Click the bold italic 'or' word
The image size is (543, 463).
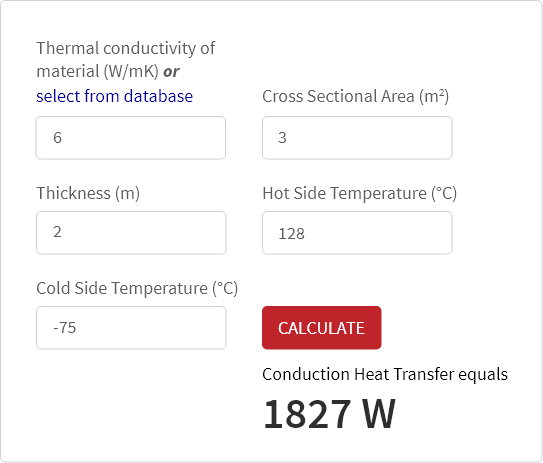[x=171, y=72]
